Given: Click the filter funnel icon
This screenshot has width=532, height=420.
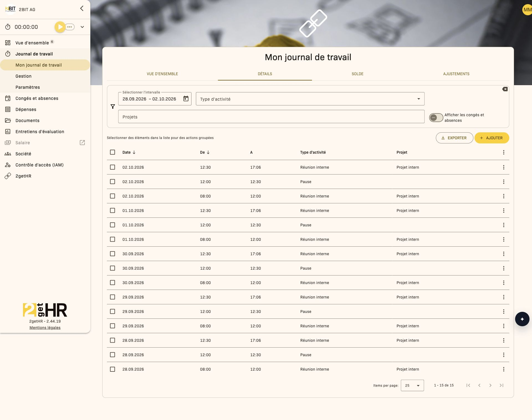Looking at the screenshot, I should [x=113, y=107].
